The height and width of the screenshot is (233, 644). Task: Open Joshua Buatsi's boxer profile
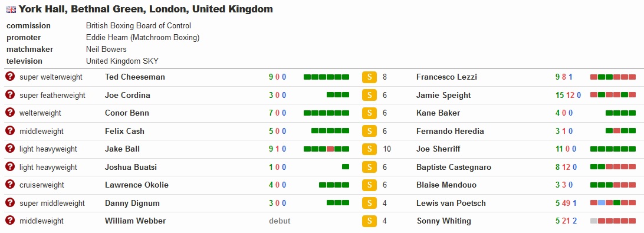pos(130,168)
